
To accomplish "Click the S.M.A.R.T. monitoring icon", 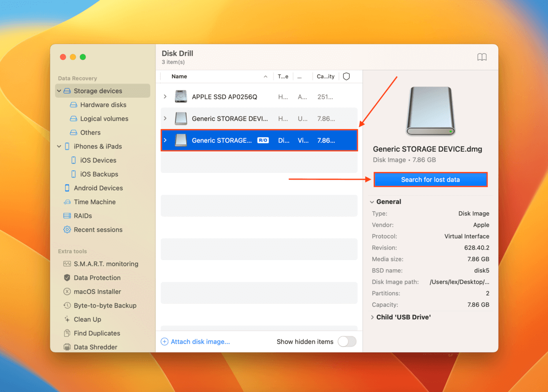I will pos(67,264).
